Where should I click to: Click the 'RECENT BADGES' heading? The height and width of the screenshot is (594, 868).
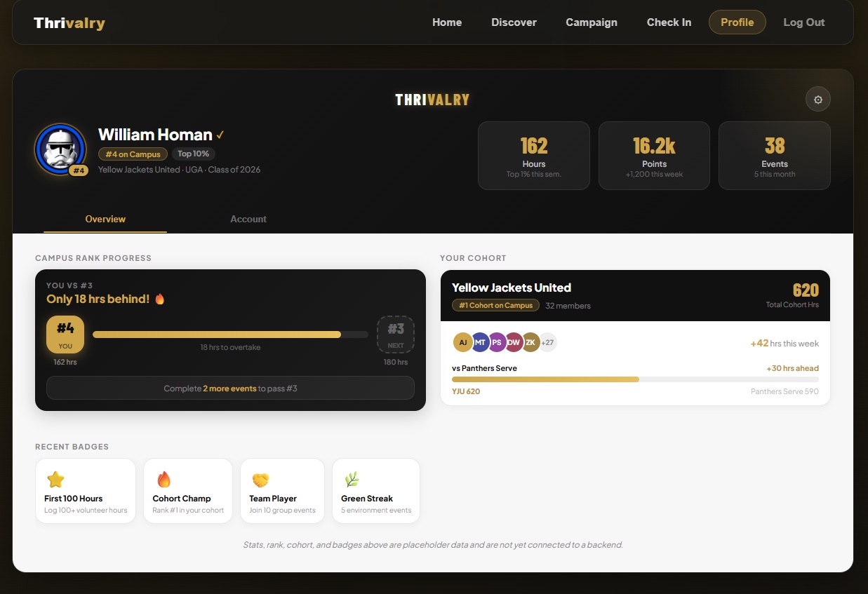pyautogui.click(x=72, y=447)
